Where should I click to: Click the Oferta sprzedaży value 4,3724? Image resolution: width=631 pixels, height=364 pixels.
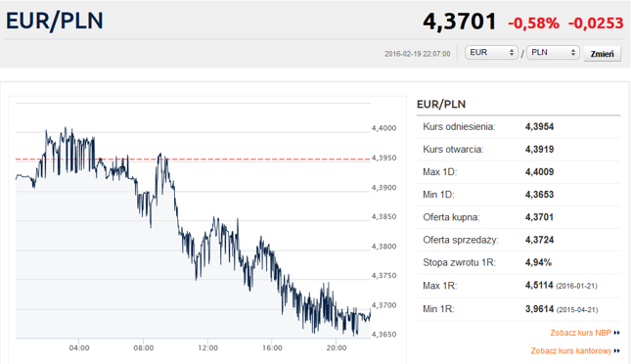pyautogui.click(x=539, y=240)
